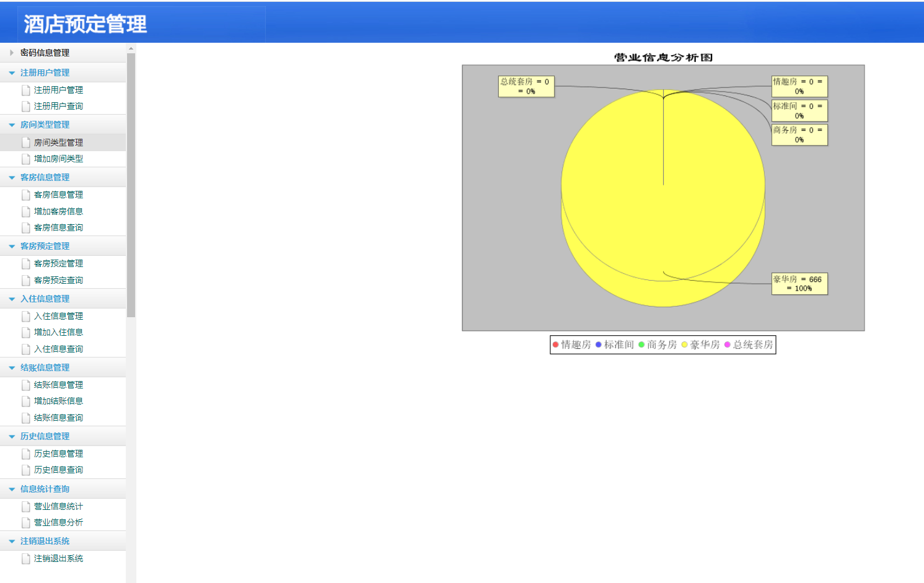The height and width of the screenshot is (583, 924).
Task: Click the page icon beside 结账信息管理 item
Action: coord(26,385)
